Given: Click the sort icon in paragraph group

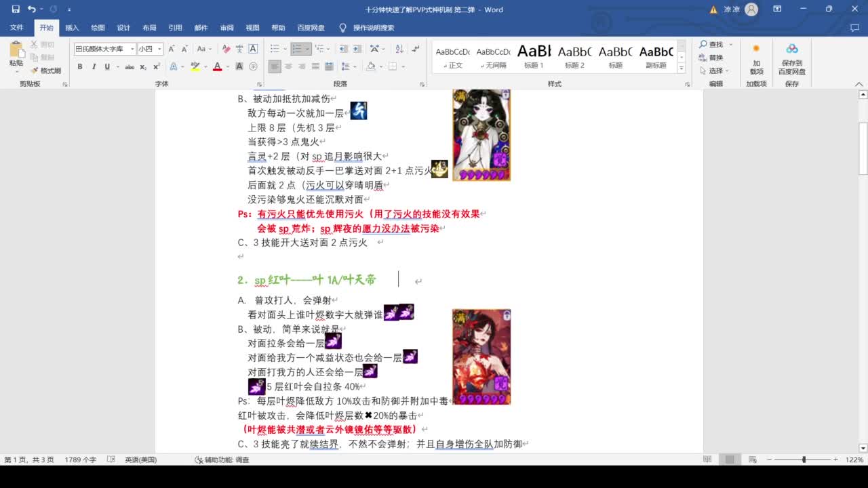Looking at the screenshot, I should coord(398,49).
